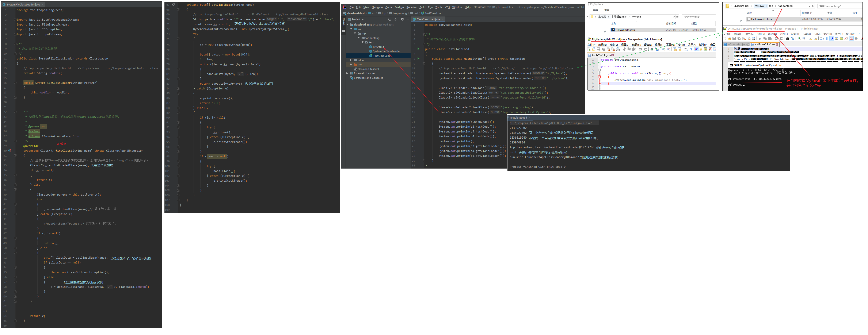
Task: Click Print icon in HelloWorld.java Notepad++ toolbar
Action: click(x=618, y=50)
